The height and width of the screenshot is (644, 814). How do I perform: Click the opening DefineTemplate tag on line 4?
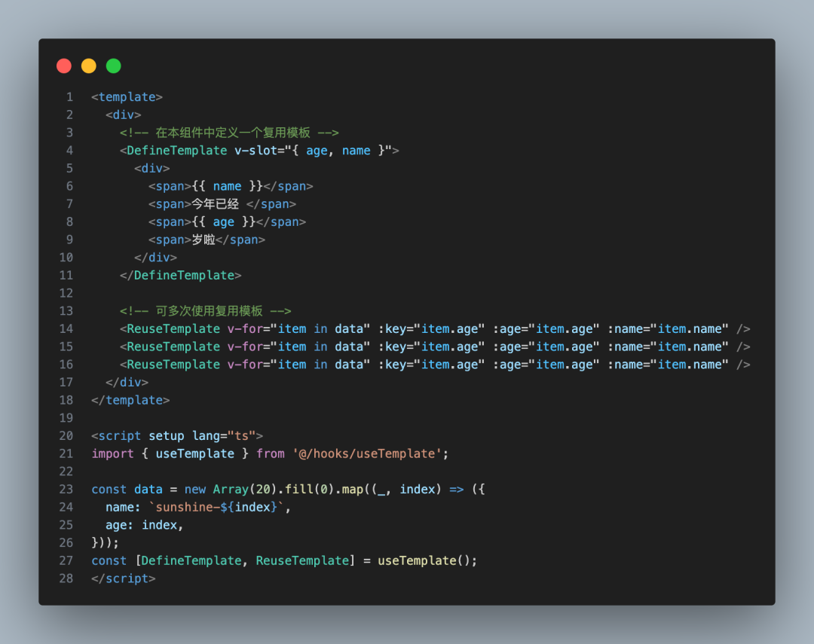[x=176, y=151]
